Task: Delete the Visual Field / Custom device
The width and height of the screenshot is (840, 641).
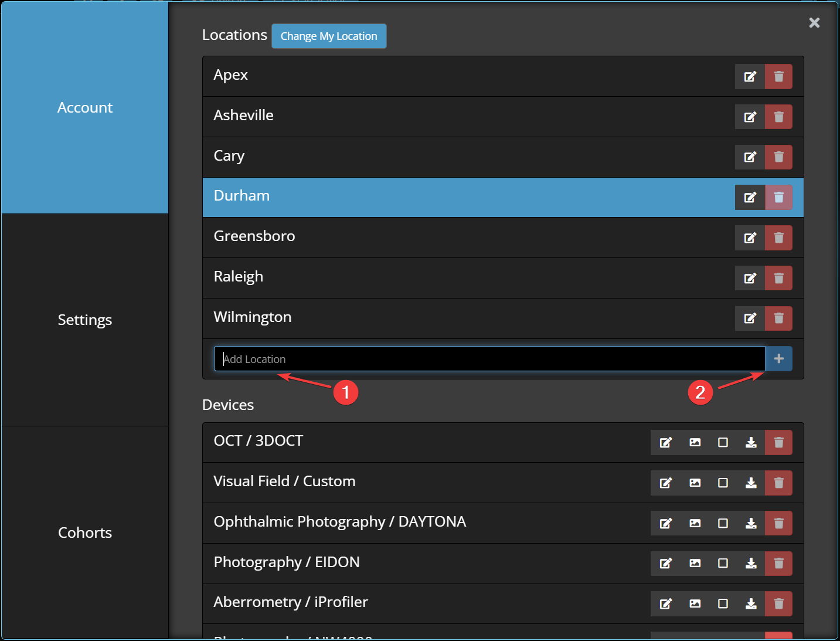Action: point(779,483)
